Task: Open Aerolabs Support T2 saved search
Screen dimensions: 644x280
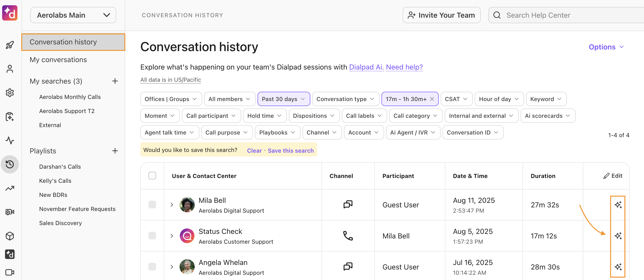Action: coord(67,111)
